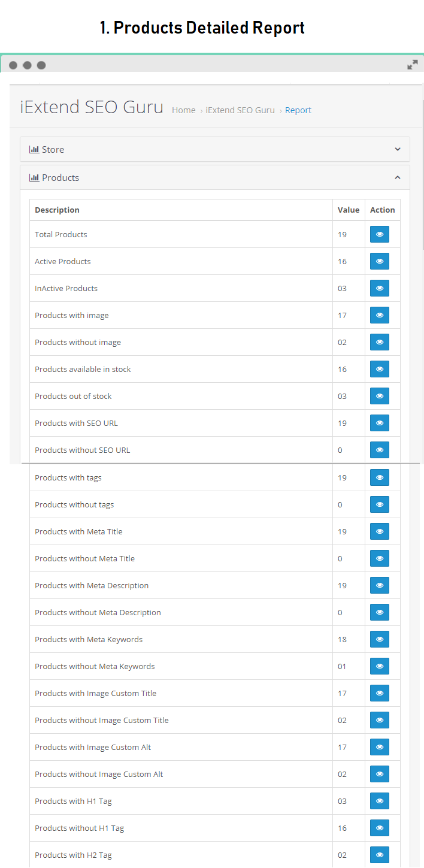Image resolution: width=424 pixels, height=868 pixels.
Task: Open view for Products without Meta Keywords
Action: point(380,666)
